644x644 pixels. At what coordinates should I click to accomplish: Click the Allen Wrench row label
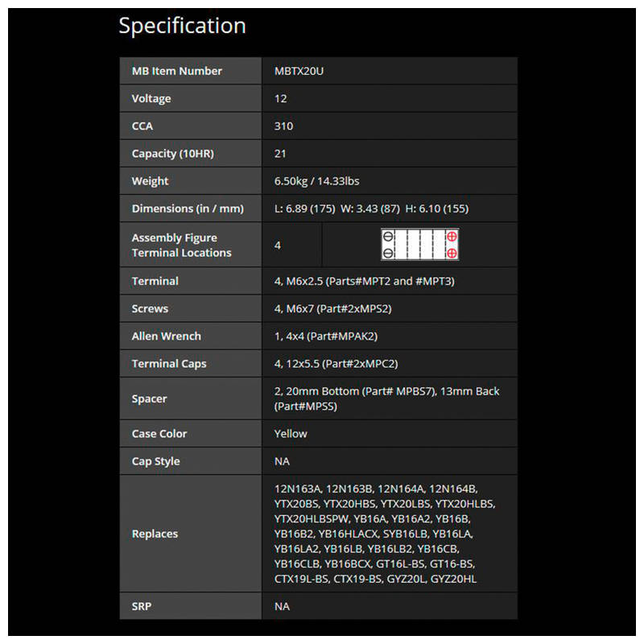[166, 336]
